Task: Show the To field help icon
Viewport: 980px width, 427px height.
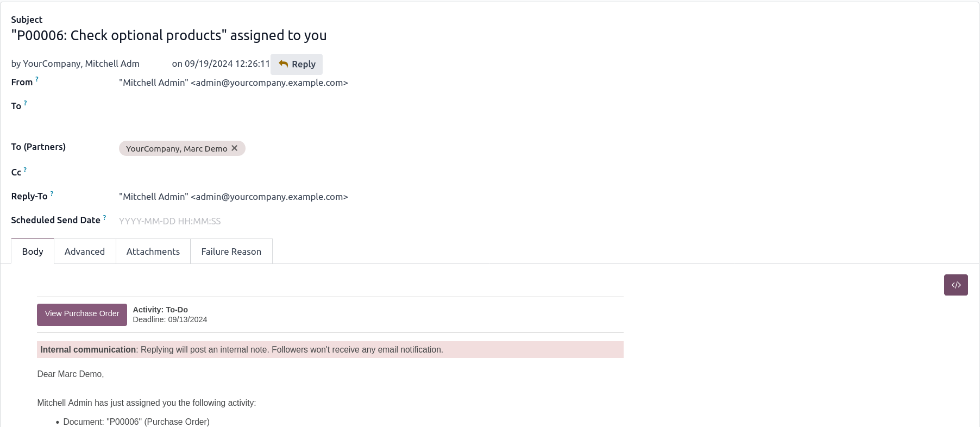Action: click(x=25, y=103)
